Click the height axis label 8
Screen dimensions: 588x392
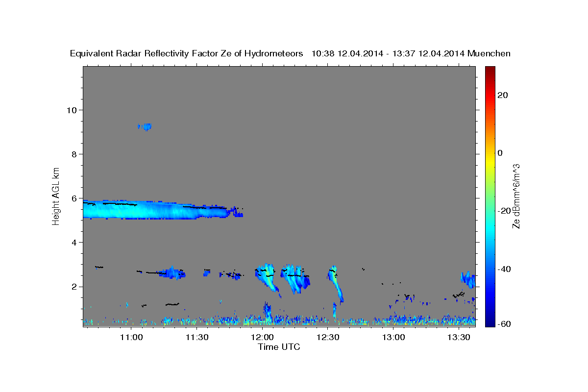click(x=74, y=154)
